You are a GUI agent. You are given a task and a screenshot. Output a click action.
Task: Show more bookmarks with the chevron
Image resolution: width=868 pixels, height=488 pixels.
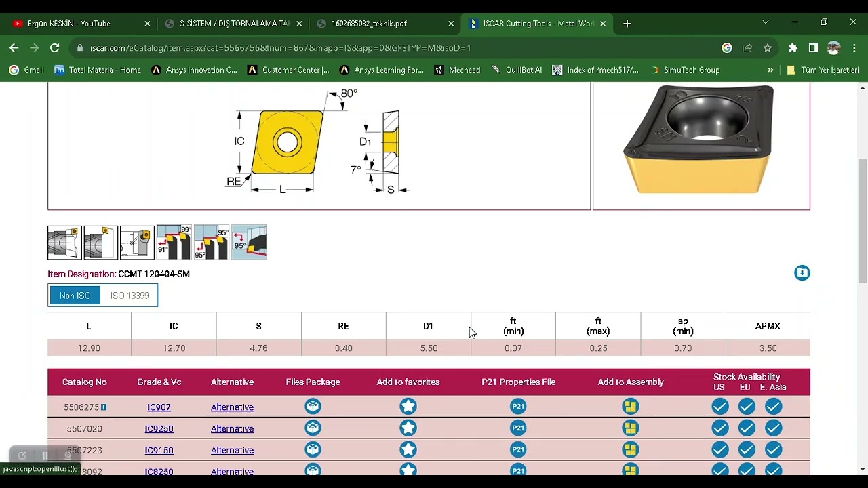[770, 70]
